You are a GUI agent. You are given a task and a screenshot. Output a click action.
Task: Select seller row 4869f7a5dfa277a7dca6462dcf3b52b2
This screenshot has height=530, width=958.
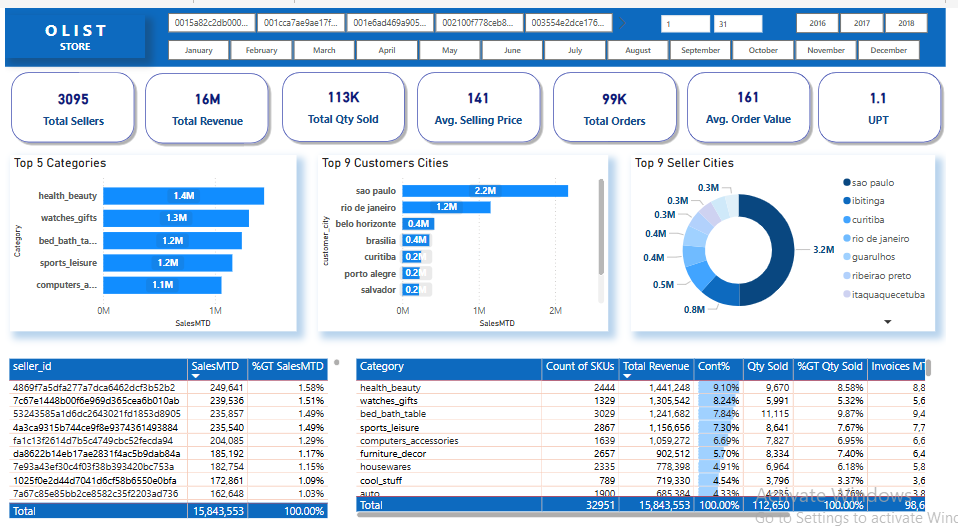169,388
